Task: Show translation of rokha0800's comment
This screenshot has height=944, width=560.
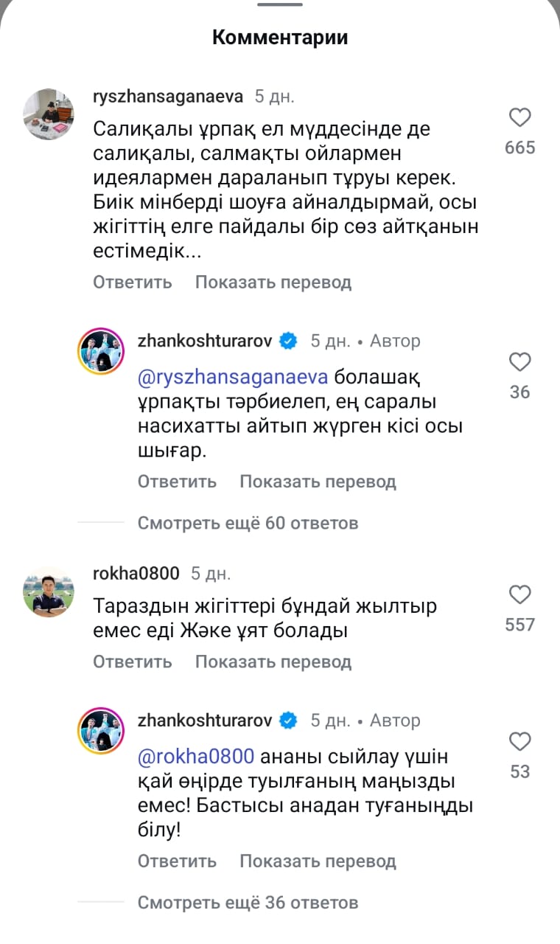Action: tap(273, 662)
